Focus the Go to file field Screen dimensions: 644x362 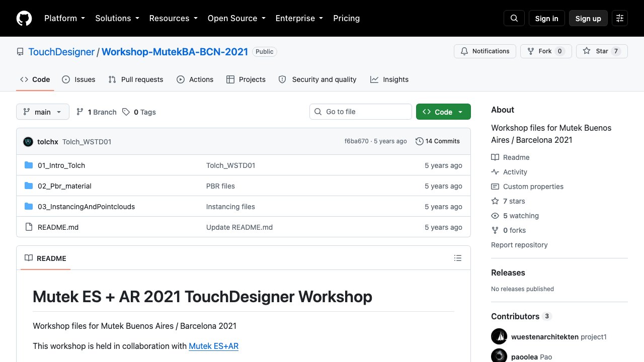tap(361, 112)
